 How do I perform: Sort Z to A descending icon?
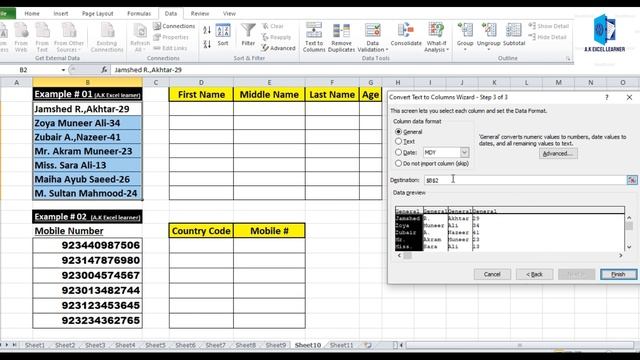(x=207, y=44)
